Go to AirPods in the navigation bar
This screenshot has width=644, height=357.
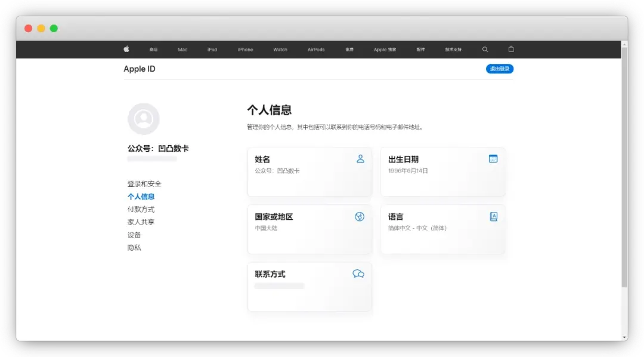[316, 50]
